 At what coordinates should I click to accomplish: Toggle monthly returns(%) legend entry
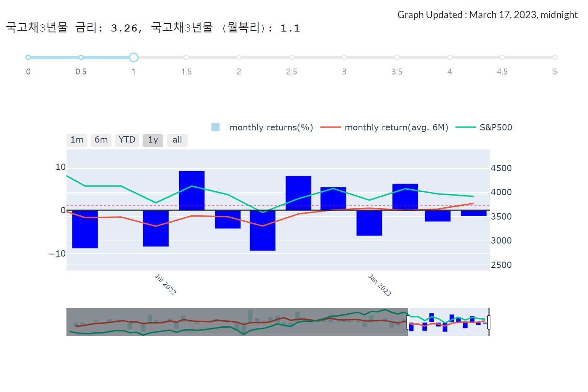tap(262, 127)
